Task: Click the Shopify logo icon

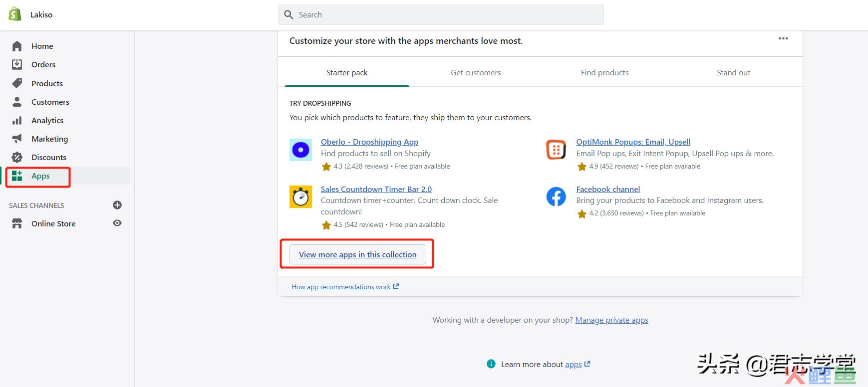Action: click(x=15, y=14)
